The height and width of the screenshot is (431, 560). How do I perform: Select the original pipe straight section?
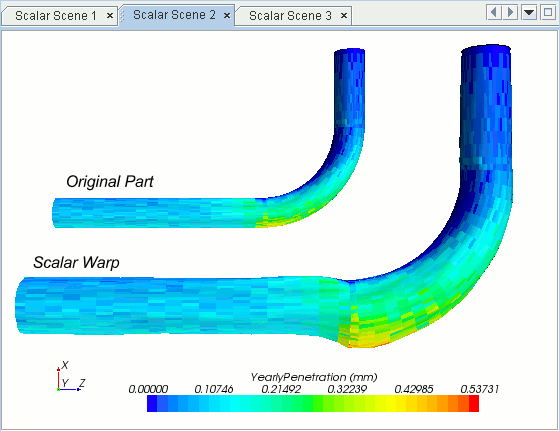tap(154, 213)
